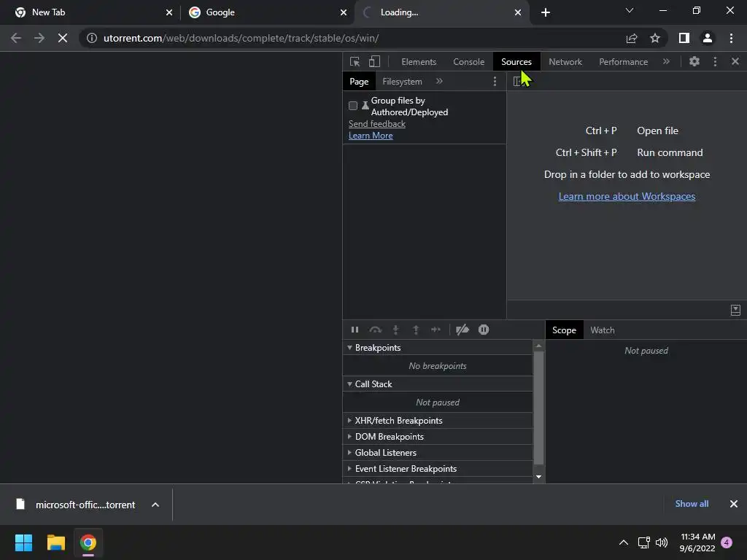This screenshot has width=747, height=560.
Task: Click Show all downloads
Action: (x=692, y=504)
